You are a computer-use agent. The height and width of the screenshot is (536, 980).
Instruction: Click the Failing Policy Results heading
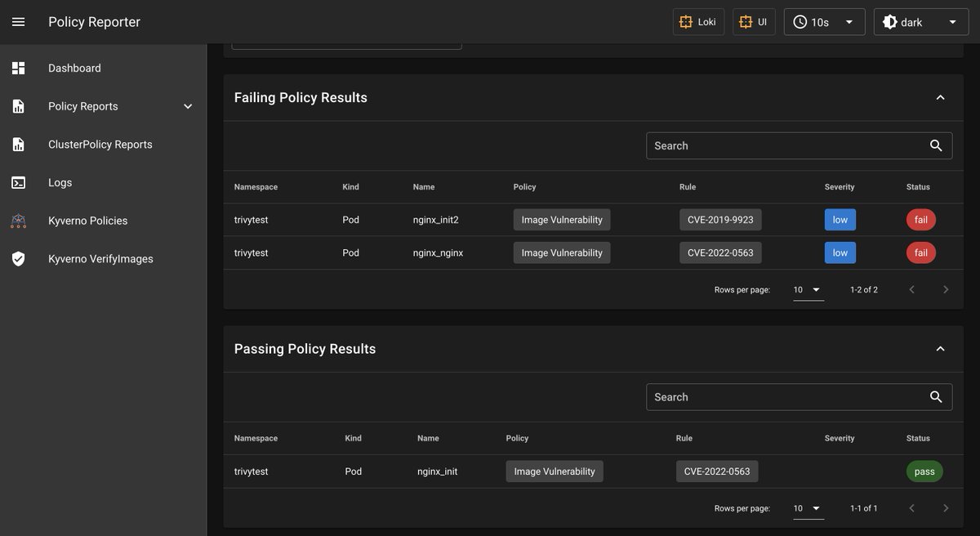coord(301,97)
